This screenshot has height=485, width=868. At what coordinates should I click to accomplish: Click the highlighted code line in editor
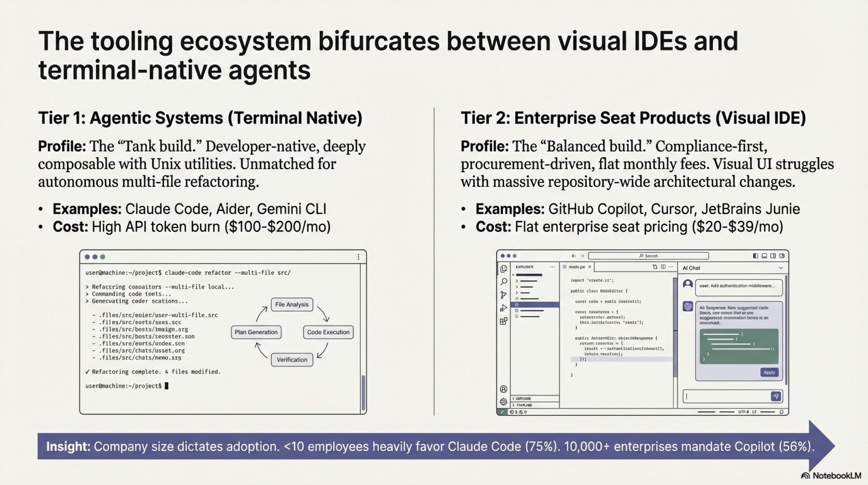point(622,359)
